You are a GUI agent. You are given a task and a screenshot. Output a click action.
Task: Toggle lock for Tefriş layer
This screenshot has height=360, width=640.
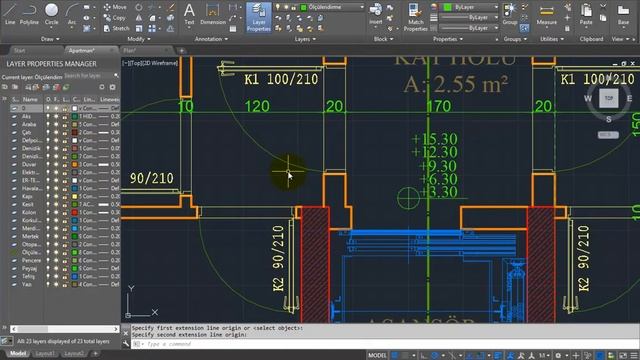click(x=64, y=276)
